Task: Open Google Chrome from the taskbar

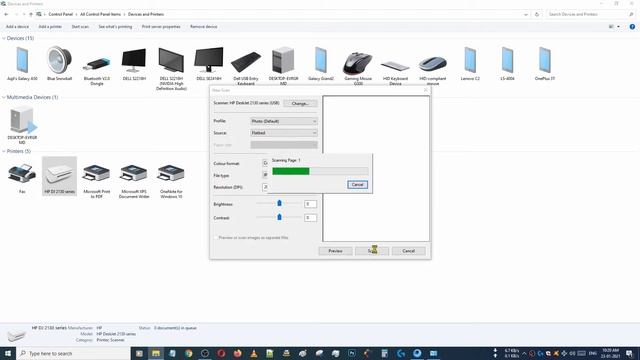Action: (x=188, y=353)
